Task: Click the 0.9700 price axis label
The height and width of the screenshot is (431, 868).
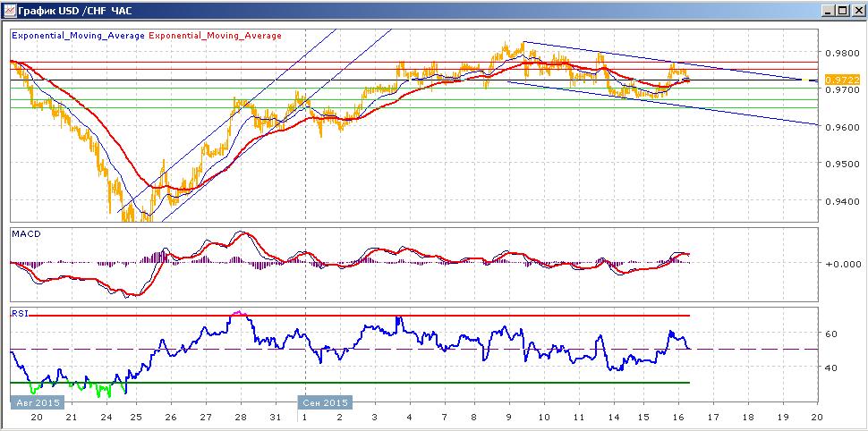Action: coord(841,89)
